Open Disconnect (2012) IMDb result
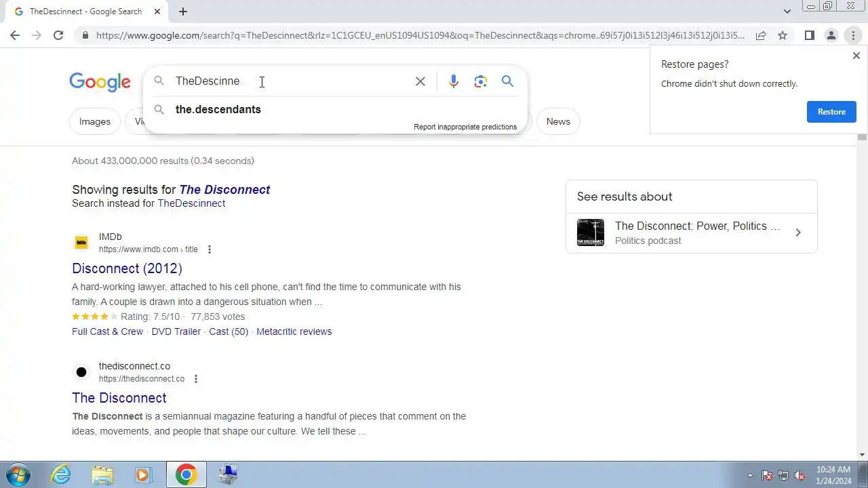 coord(127,268)
